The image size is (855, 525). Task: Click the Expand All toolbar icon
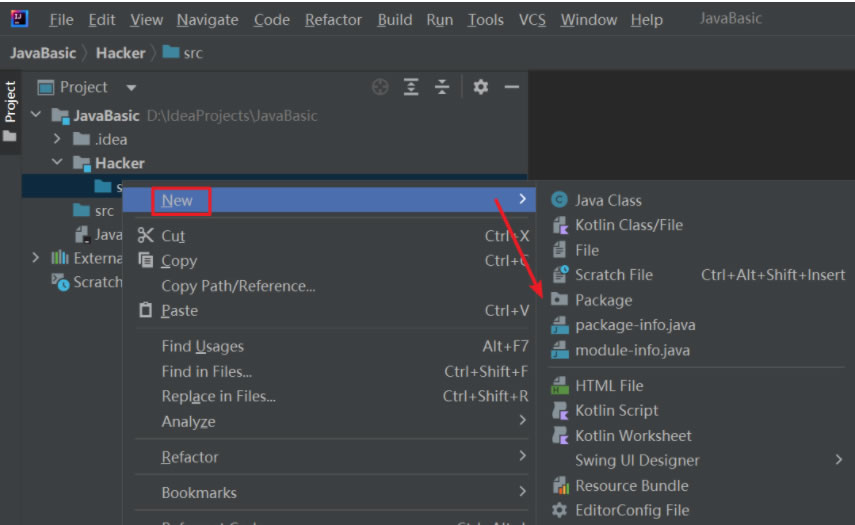coord(411,88)
